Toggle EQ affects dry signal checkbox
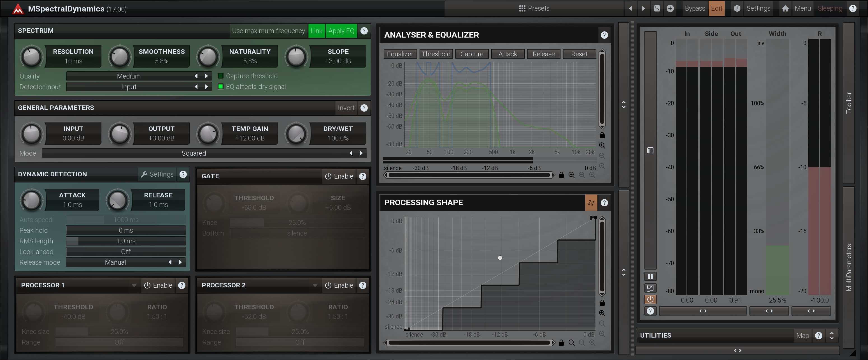Image resolution: width=868 pixels, height=360 pixels. coord(221,87)
